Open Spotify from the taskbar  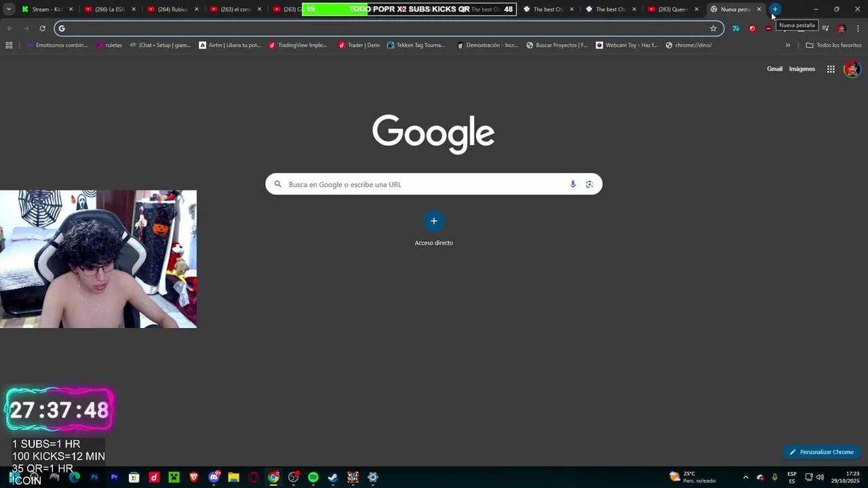click(x=313, y=477)
